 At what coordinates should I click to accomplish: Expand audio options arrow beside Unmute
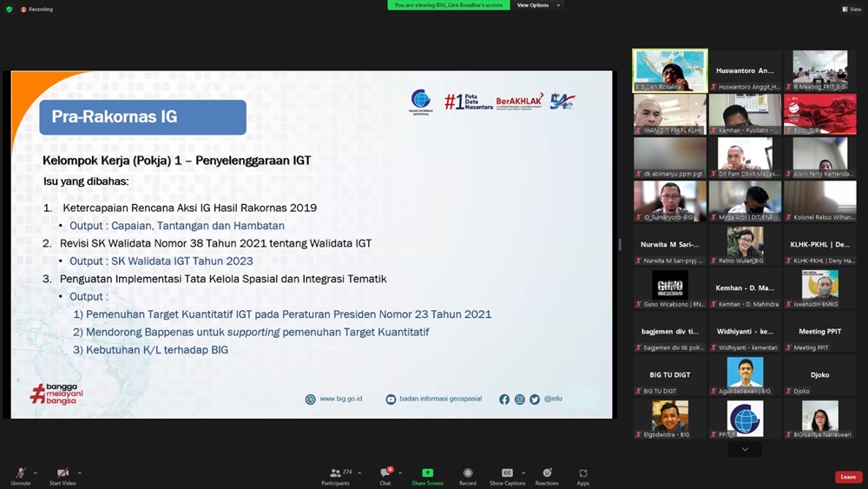coord(35,473)
